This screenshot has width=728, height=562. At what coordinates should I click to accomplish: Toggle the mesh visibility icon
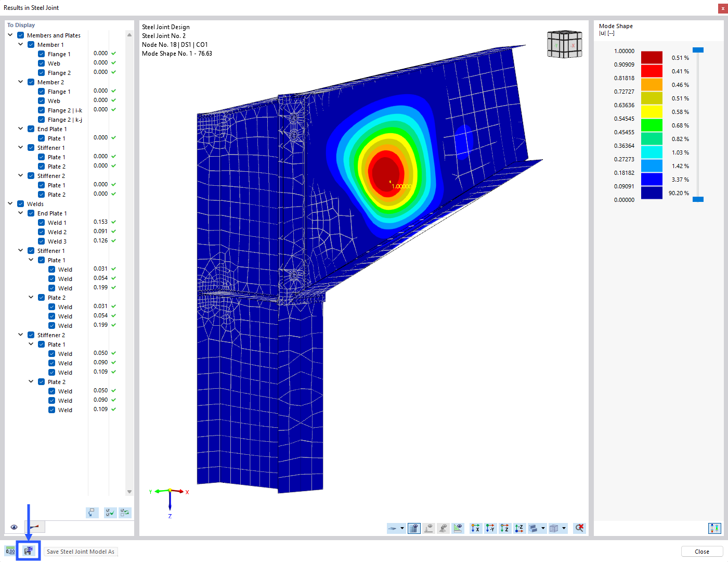414,528
